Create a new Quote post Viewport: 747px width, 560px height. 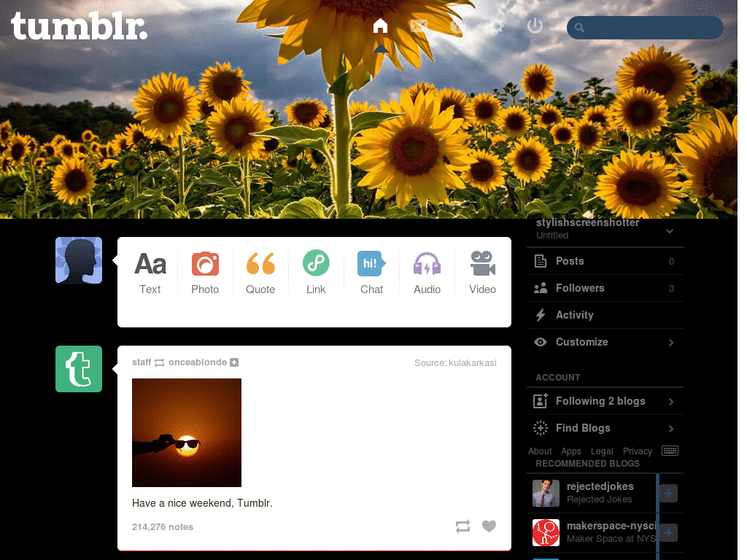pyautogui.click(x=260, y=273)
